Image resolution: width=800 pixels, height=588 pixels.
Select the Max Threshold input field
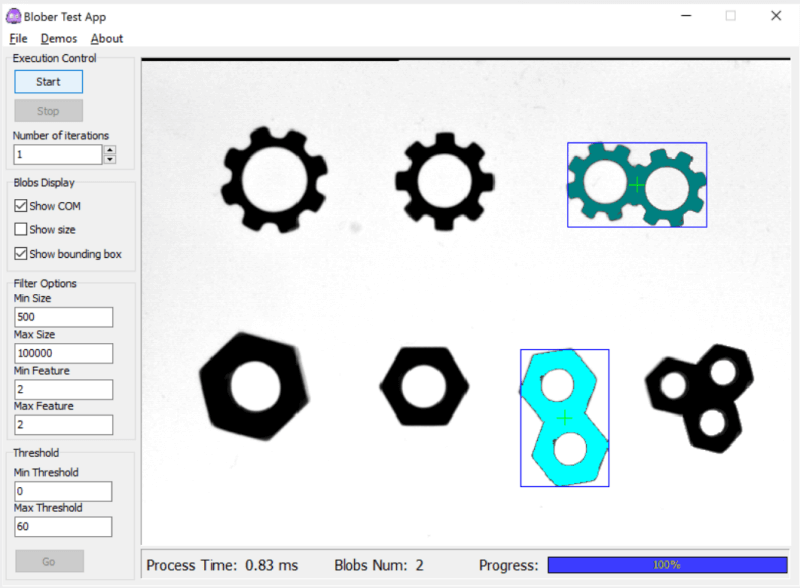coord(63,527)
